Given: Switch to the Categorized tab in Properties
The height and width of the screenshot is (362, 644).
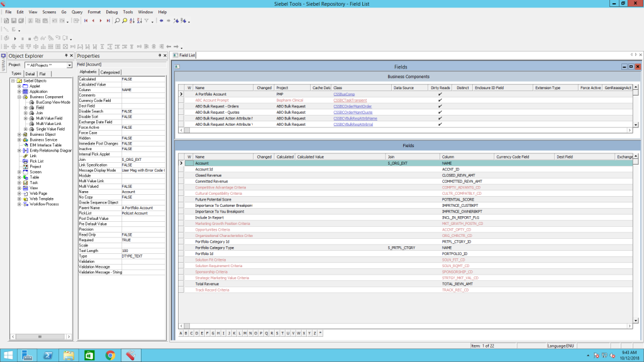Looking at the screenshot, I should [x=110, y=72].
